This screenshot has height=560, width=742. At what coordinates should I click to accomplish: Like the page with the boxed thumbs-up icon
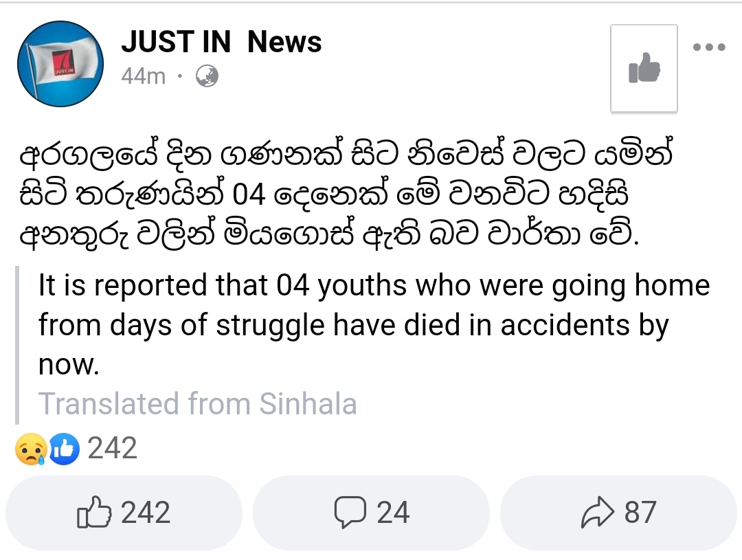click(x=644, y=68)
